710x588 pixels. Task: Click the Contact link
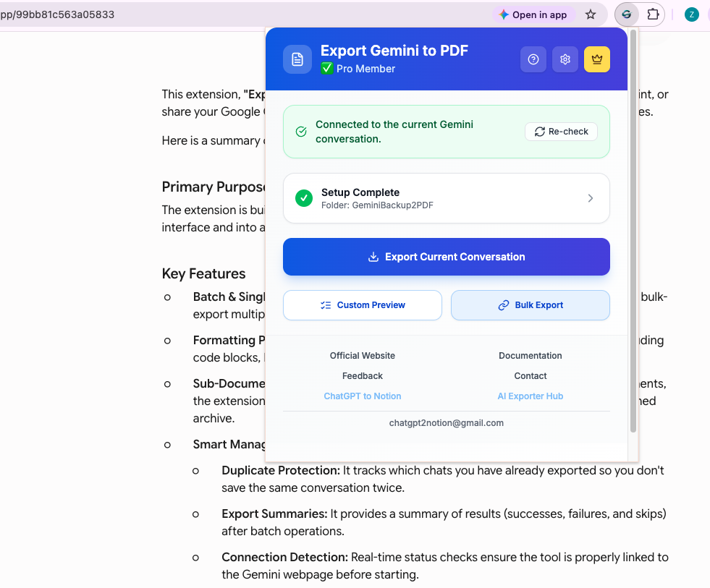(x=531, y=376)
